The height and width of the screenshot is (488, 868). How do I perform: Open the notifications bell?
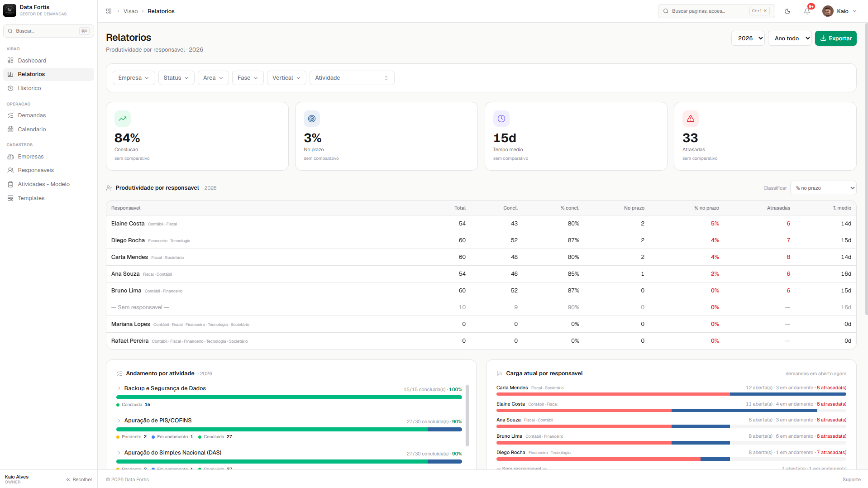coord(807,11)
